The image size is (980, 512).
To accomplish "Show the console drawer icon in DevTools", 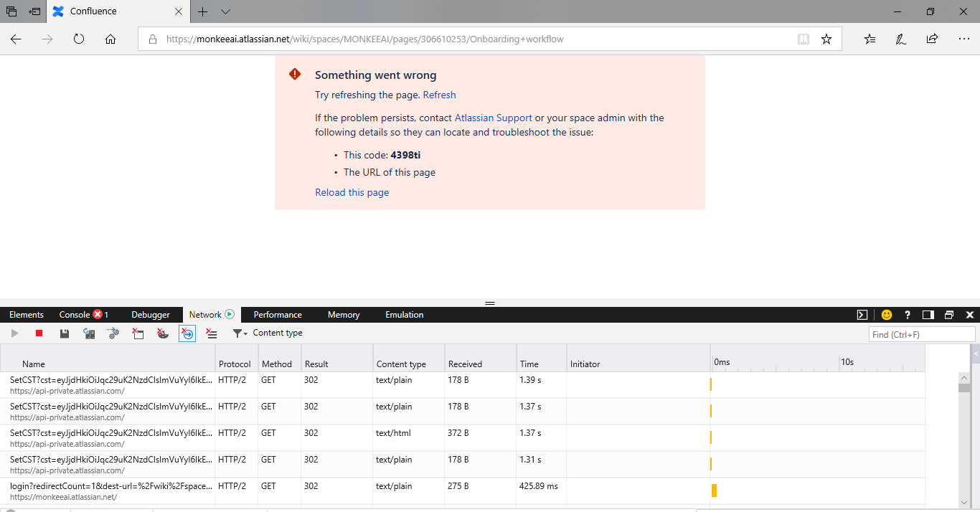I will 862,315.
